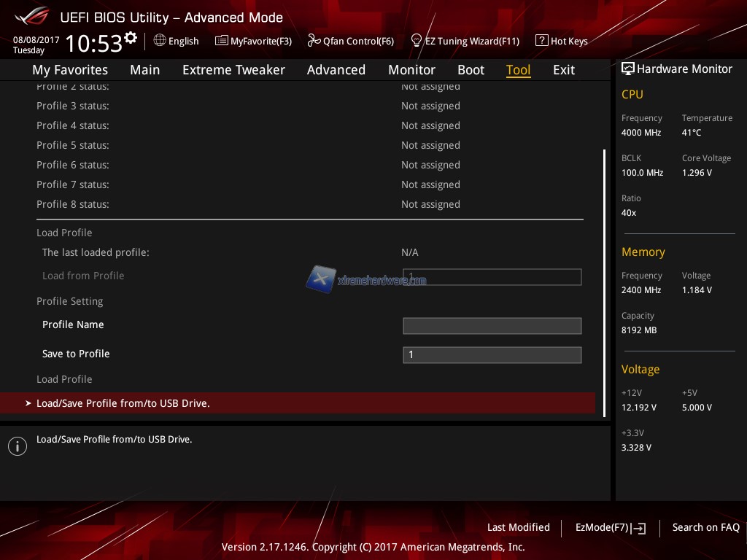Click the settings gear icon beside the clock
Screen dimensions: 747x560
[x=131, y=37]
